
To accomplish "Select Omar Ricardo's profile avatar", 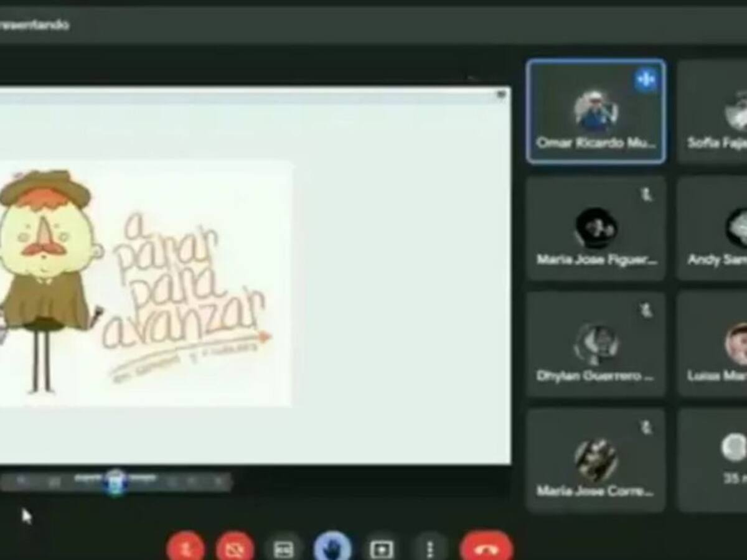I will (x=596, y=111).
